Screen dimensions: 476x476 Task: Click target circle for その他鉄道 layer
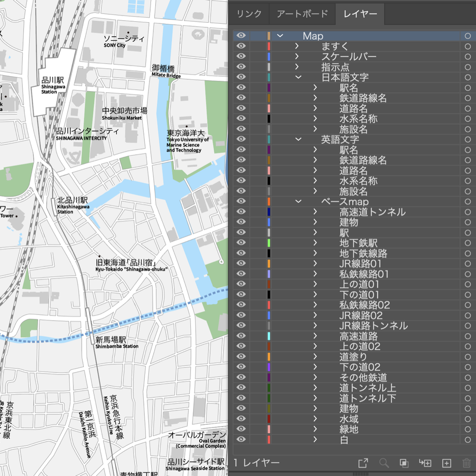468,377
